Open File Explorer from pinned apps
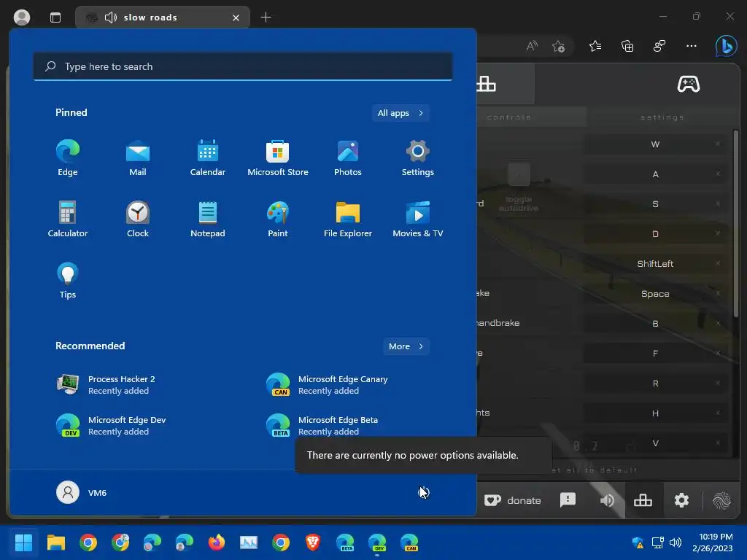Screen dimensions: 747x560 click(348, 219)
